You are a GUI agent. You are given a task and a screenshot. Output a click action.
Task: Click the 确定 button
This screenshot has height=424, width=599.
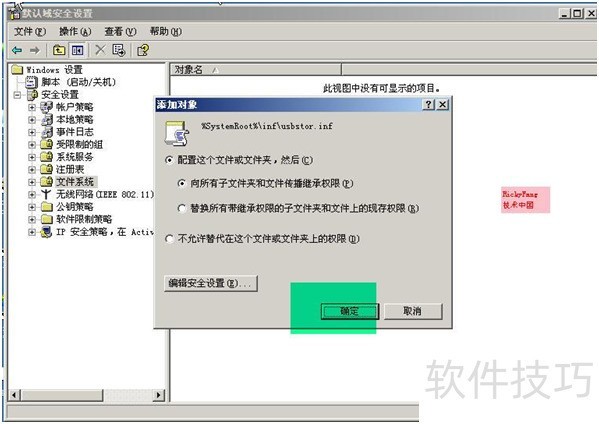[x=350, y=311]
